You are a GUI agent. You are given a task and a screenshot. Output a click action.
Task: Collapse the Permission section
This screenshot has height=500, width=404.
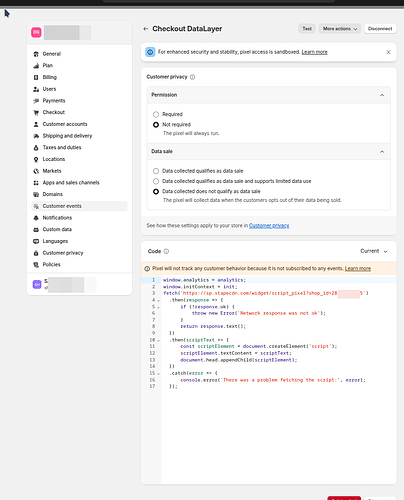[x=382, y=95]
